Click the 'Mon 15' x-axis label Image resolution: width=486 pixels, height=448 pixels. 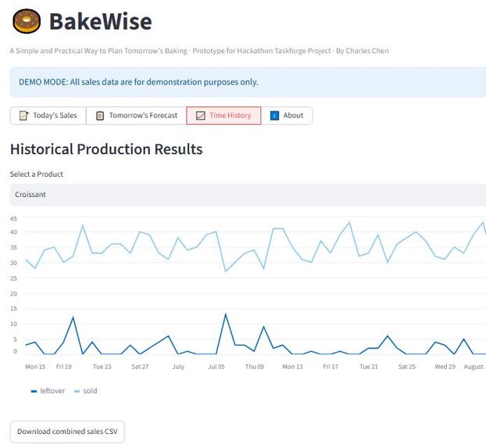[x=35, y=367]
